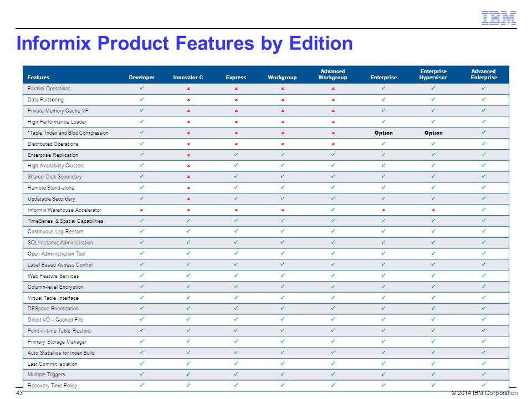Click the "Developer" column header
This screenshot has height=399, width=532.
[x=141, y=78]
